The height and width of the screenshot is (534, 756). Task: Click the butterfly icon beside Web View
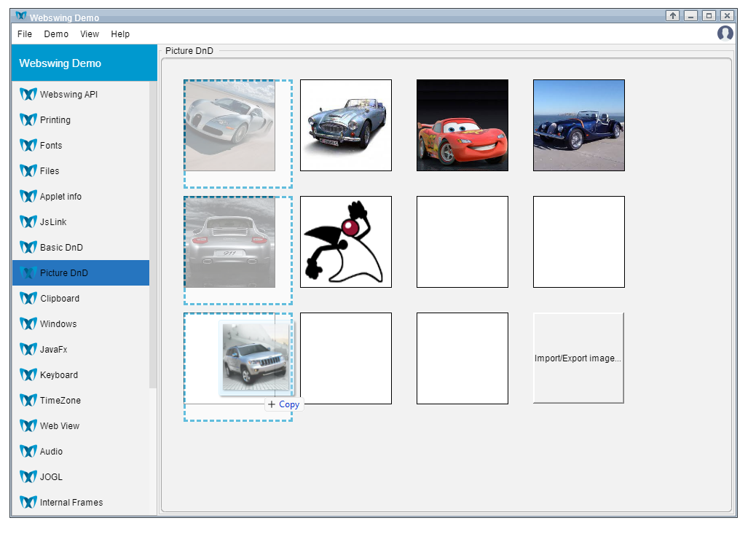click(28, 426)
